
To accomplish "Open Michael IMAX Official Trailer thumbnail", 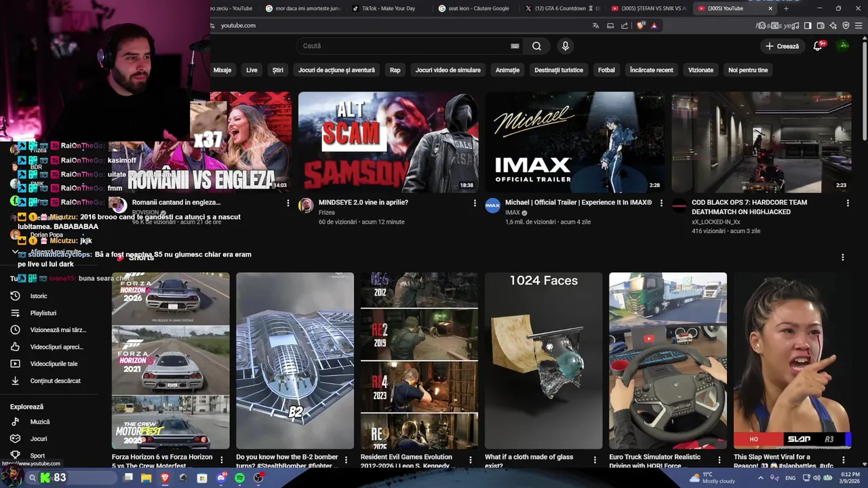I will click(x=575, y=142).
